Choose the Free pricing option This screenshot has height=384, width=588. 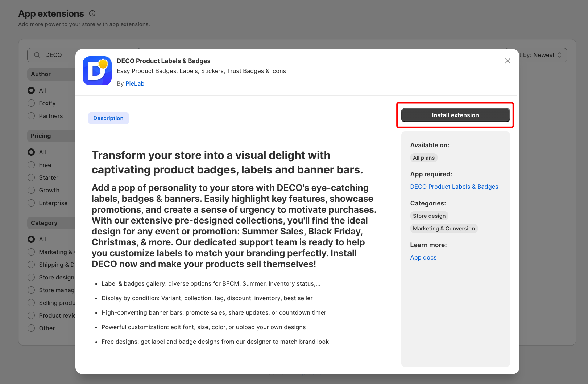[x=32, y=165]
